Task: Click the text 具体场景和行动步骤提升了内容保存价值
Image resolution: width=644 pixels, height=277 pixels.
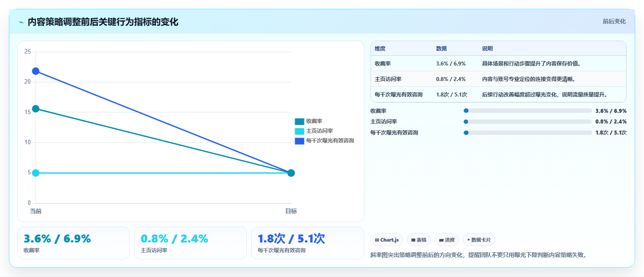Action: point(531,64)
